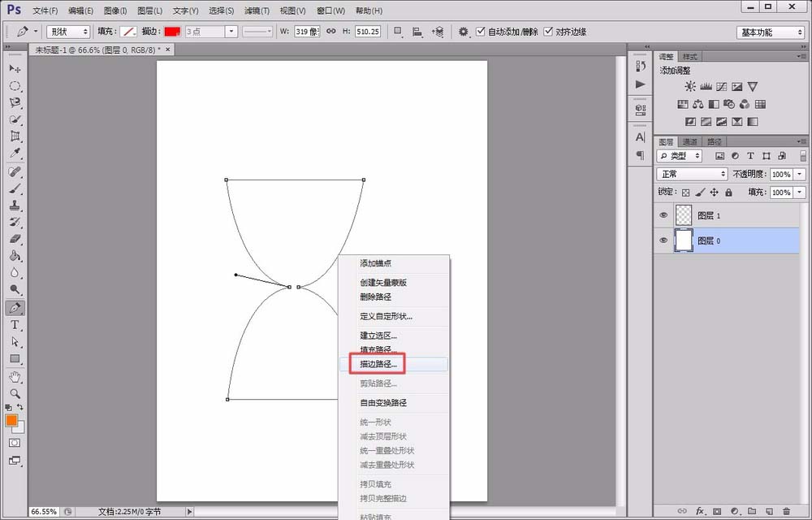This screenshot has width=812, height=520.
Task: Open the blending mode dropdown showing 正常
Action: tap(692, 174)
